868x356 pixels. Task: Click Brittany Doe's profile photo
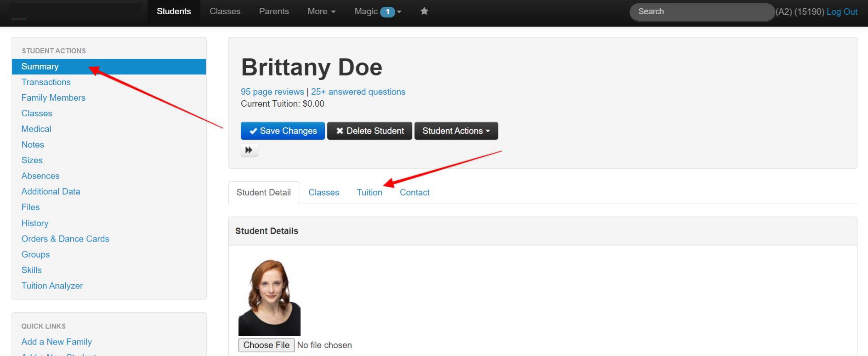pyautogui.click(x=269, y=298)
